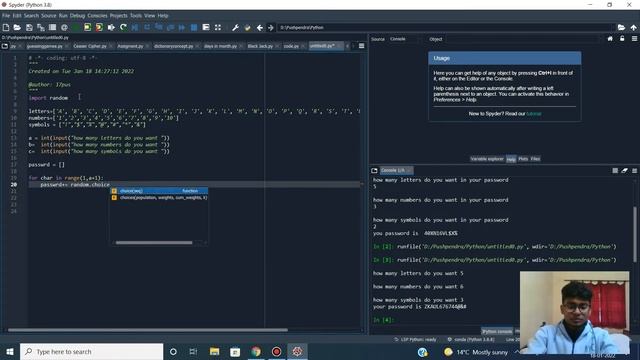This screenshot has width=640, height=360.
Task: Open Preferences with the wrench icon
Action: (x=235, y=27)
